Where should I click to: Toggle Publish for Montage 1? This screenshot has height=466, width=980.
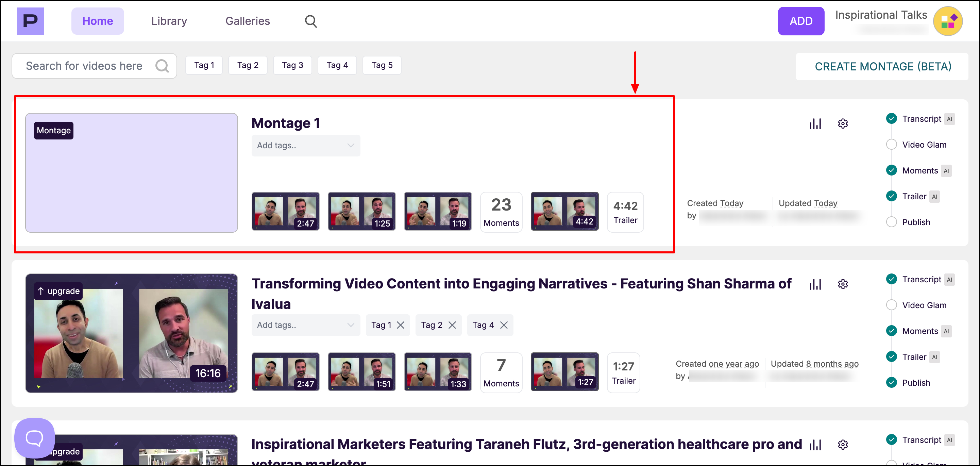pyautogui.click(x=891, y=222)
